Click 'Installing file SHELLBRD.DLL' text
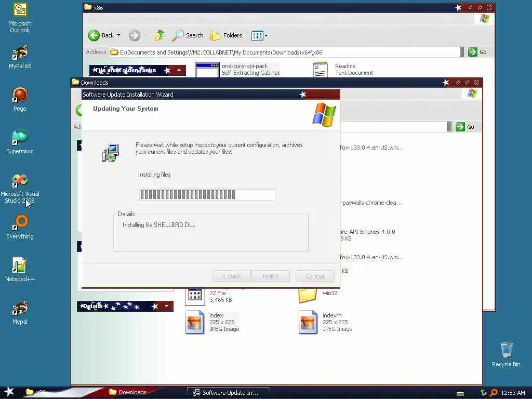The height and width of the screenshot is (399, 532). (x=159, y=225)
